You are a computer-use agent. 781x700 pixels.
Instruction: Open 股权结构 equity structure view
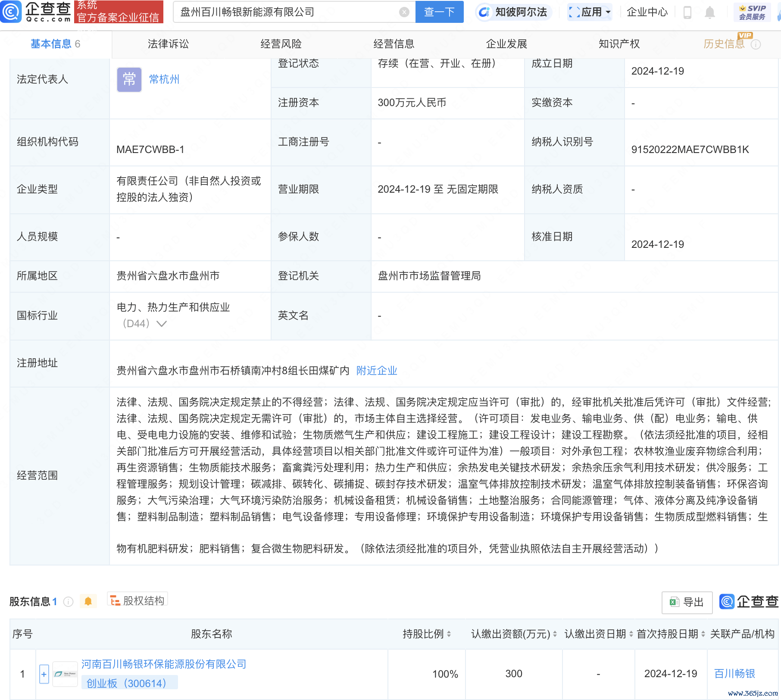pyautogui.click(x=137, y=600)
